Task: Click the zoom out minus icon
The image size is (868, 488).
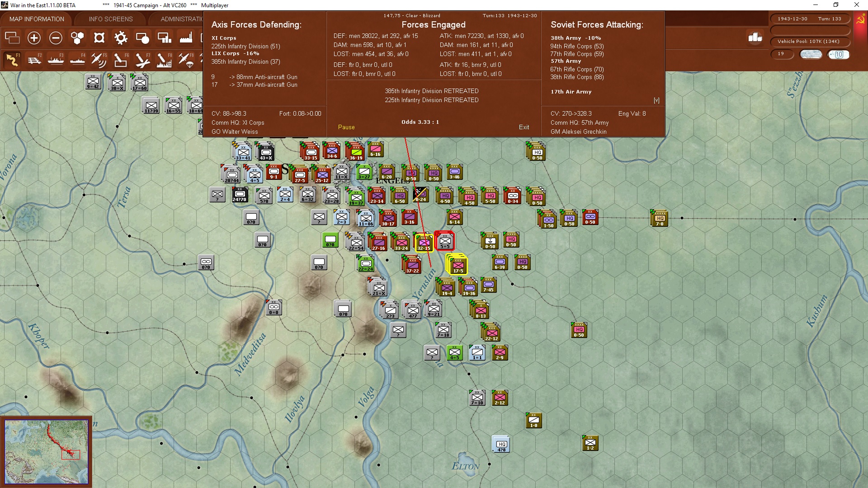Action: pos(56,38)
